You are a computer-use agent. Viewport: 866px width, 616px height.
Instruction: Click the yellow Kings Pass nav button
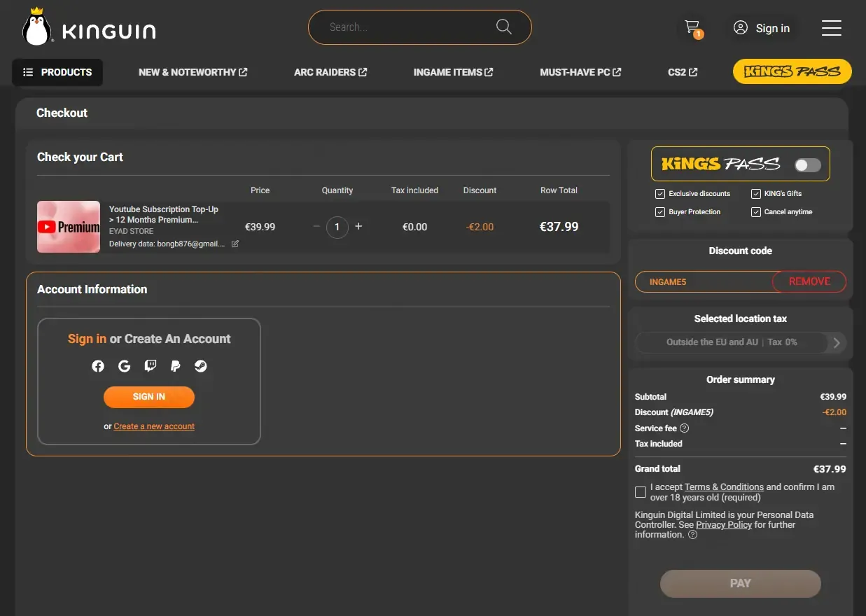[792, 71]
